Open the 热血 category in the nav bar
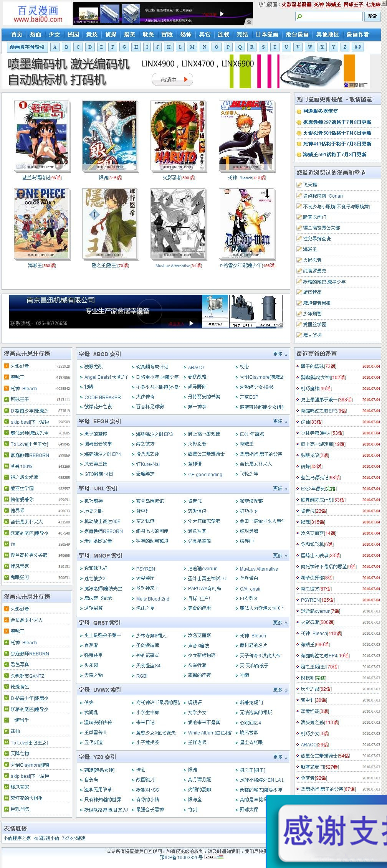The image size is (387, 868). (x=35, y=35)
